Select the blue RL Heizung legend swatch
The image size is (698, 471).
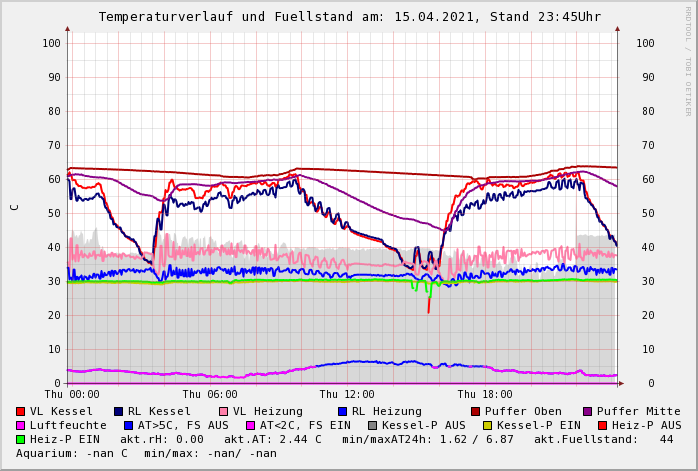342,411
